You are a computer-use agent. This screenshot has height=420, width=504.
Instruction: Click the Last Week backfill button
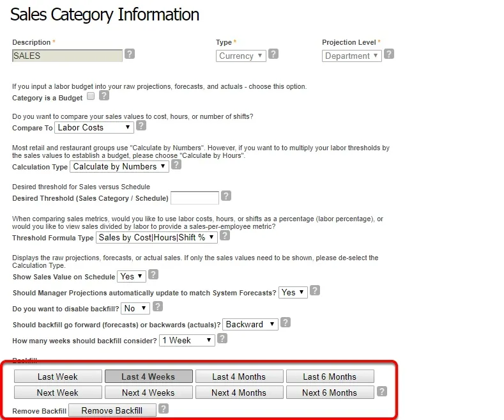point(58,377)
